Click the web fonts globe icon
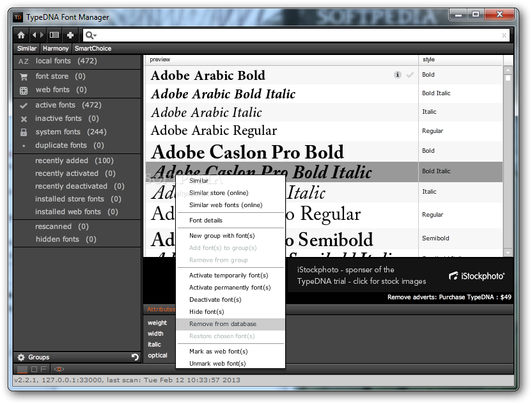 (x=24, y=91)
